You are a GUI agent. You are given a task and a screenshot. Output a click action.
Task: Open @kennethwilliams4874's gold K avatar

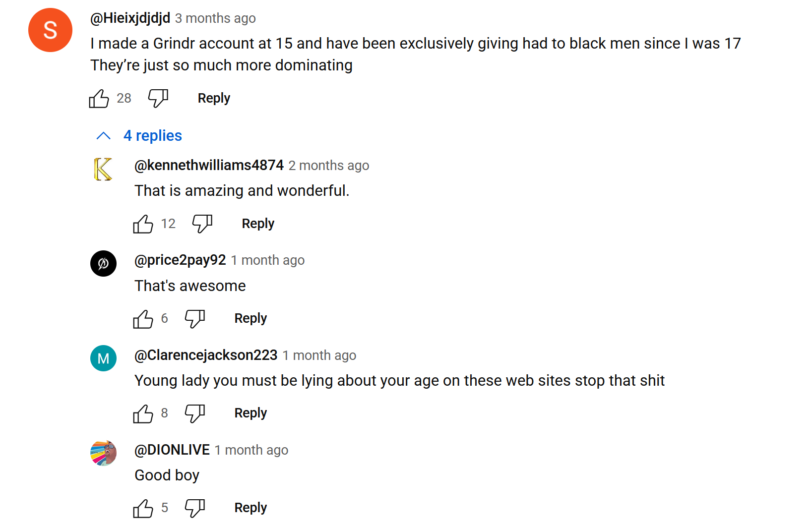[x=103, y=169]
